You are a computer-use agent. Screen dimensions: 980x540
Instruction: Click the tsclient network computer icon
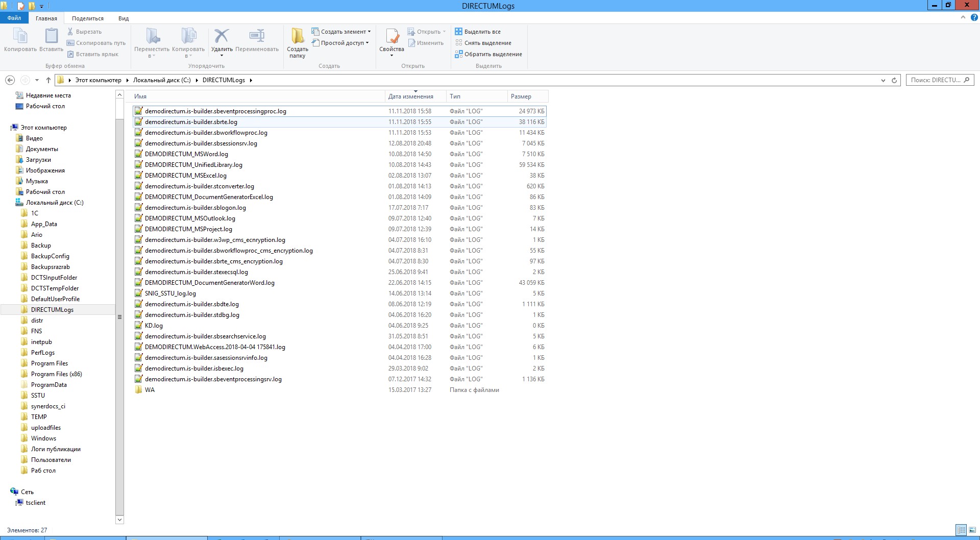[19, 503]
